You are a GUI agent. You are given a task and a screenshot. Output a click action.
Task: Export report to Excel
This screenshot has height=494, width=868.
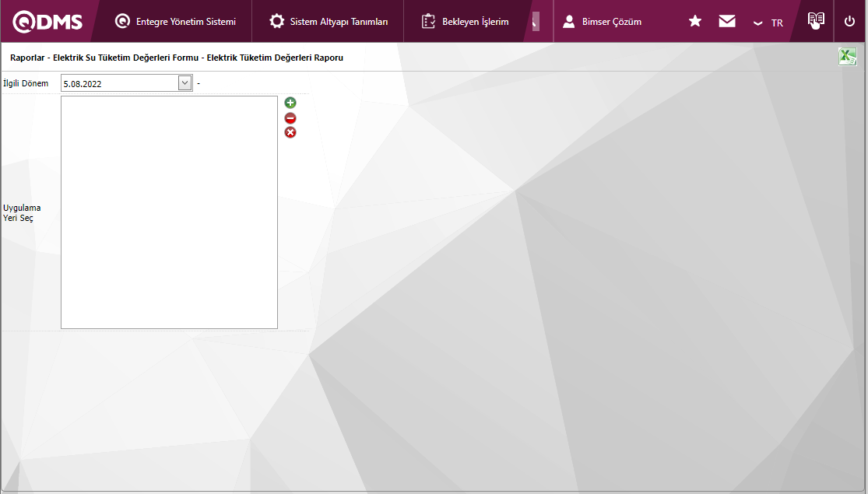(848, 57)
